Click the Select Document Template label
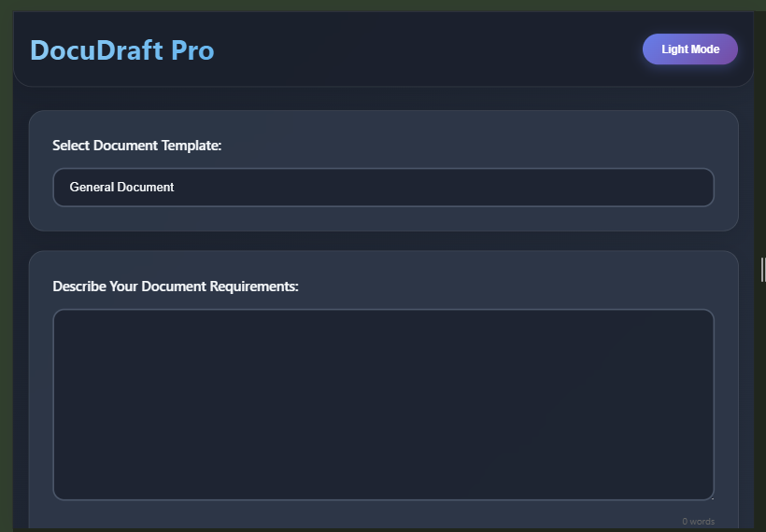Image resolution: width=766 pixels, height=532 pixels. tap(136, 146)
